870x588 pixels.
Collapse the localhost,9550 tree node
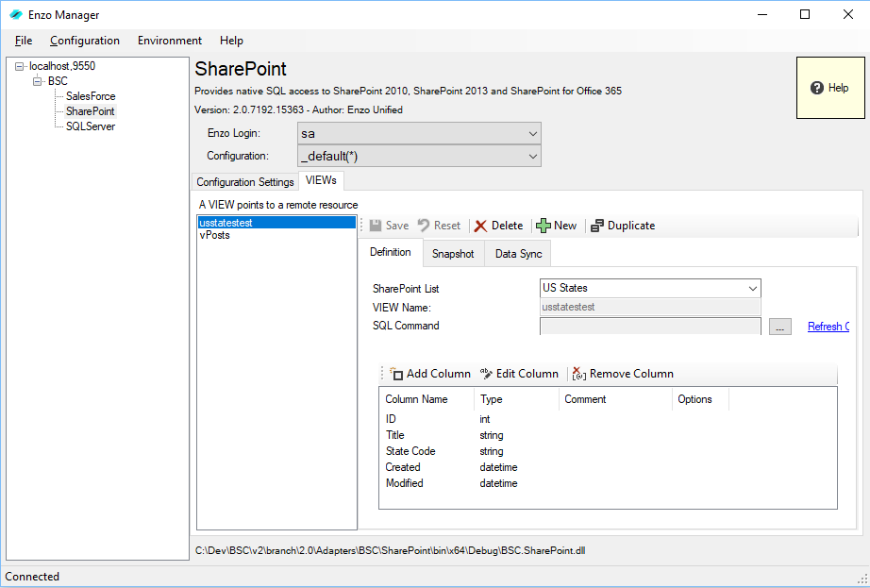pyautogui.click(x=20, y=66)
